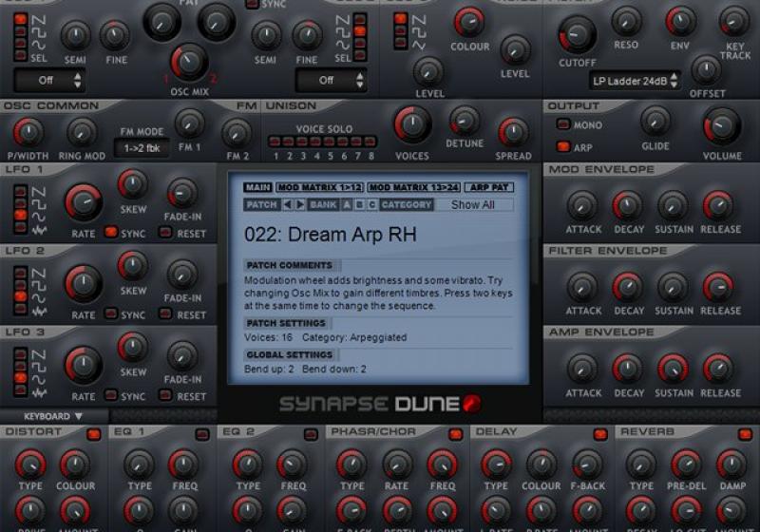Click the CATEGORY button

407,204
